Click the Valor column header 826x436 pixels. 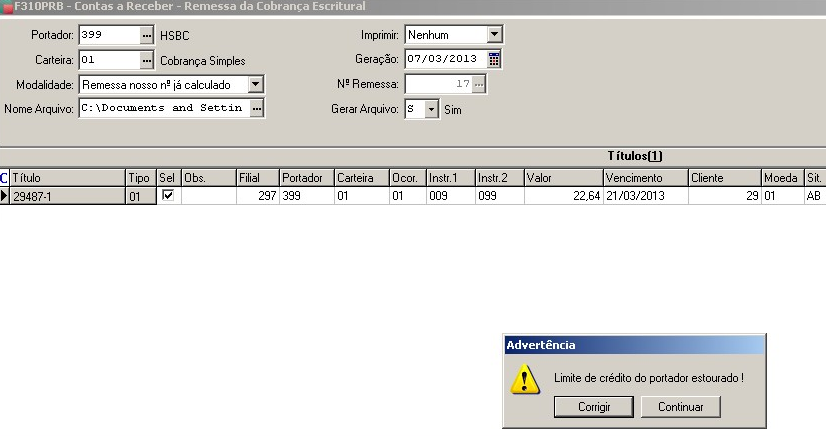click(562, 178)
